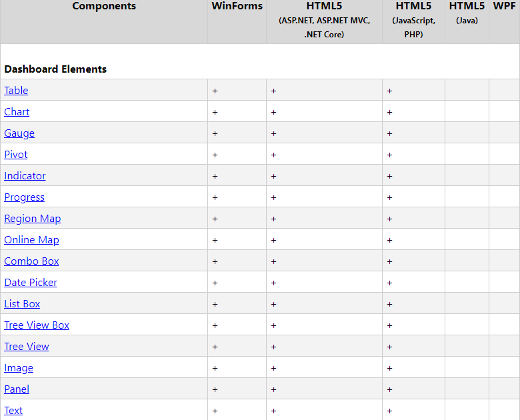The height and width of the screenshot is (420, 520).
Task: Select the Dashboard Elements section heading
Action: (55, 69)
